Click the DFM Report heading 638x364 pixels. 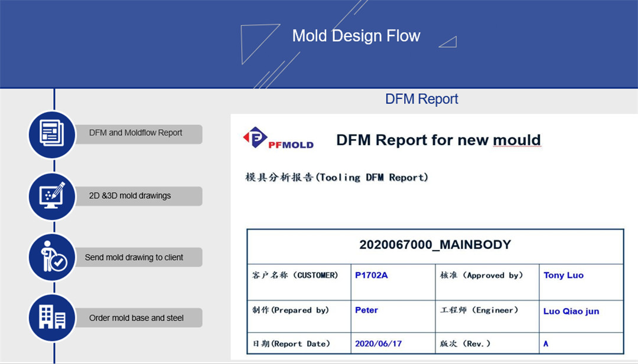(422, 99)
